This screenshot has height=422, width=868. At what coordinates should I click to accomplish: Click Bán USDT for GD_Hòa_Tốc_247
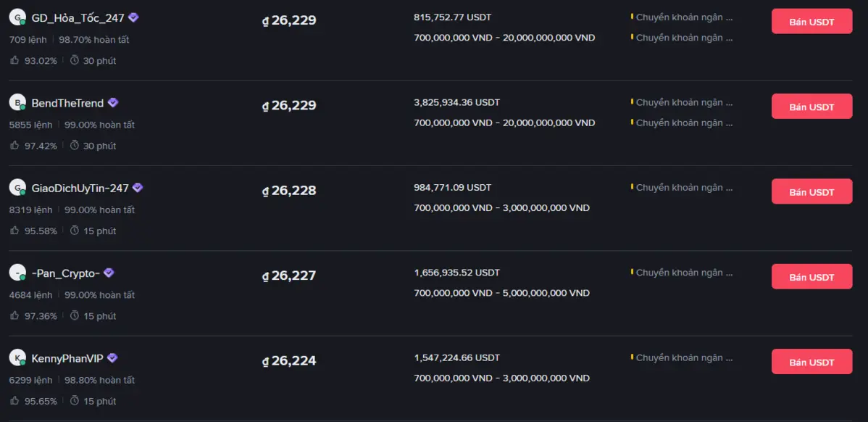click(x=811, y=21)
